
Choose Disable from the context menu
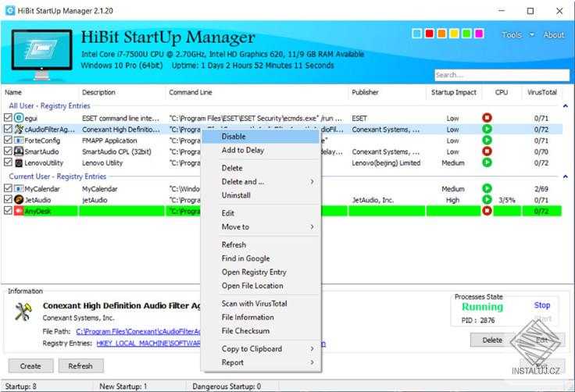point(262,137)
